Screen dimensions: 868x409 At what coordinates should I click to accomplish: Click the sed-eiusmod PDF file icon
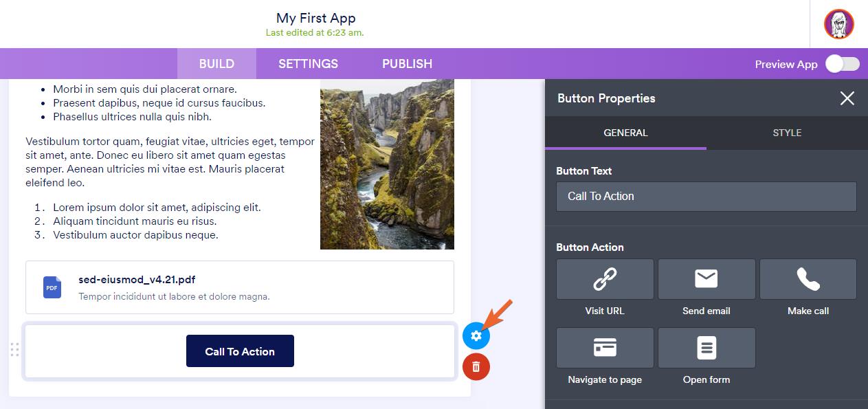click(52, 287)
